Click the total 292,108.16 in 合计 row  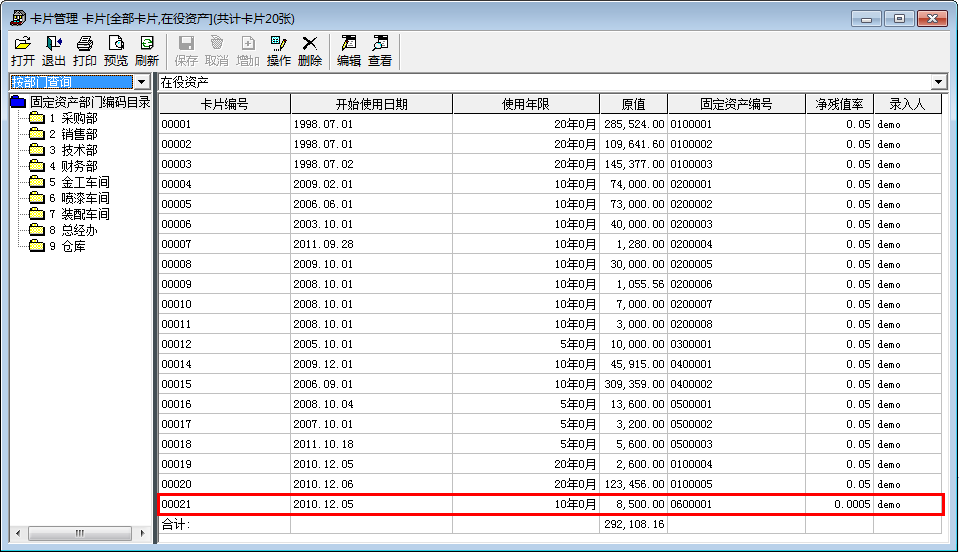pyautogui.click(x=634, y=524)
